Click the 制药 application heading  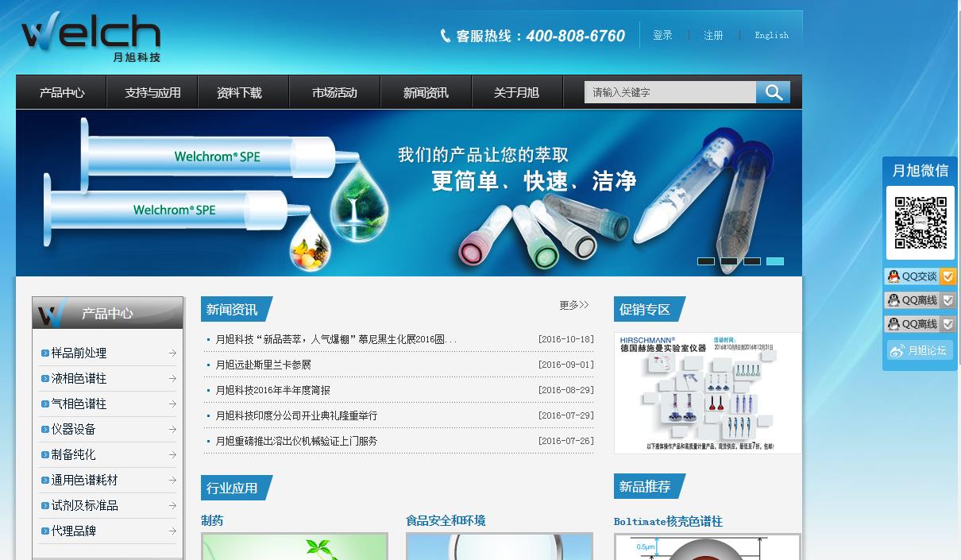[x=212, y=521]
